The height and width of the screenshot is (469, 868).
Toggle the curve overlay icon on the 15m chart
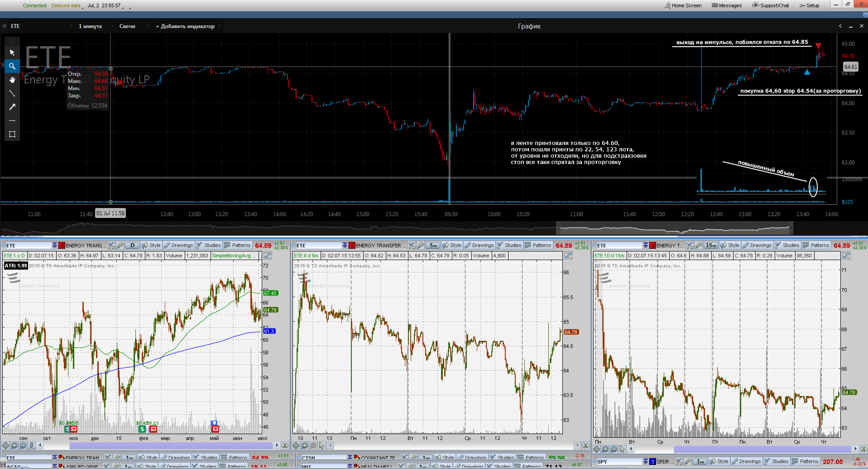point(846,256)
